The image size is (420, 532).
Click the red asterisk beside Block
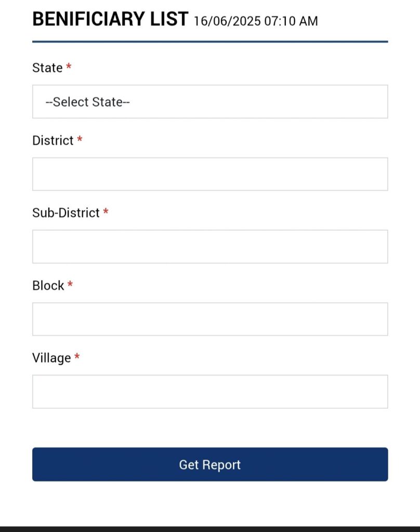(x=70, y=284)
